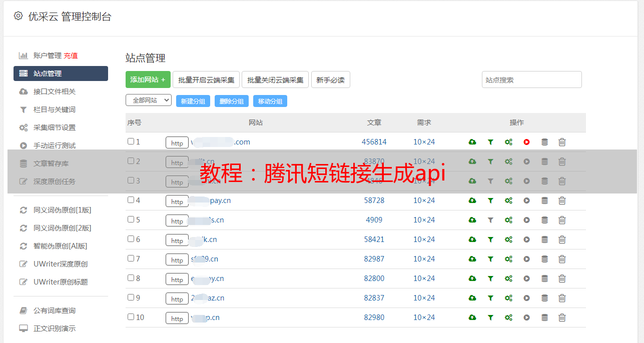Image resolution: width=644 pixels, height=343 pixels.
Task: Click the green 添加网站 + button
Action: 148,79
